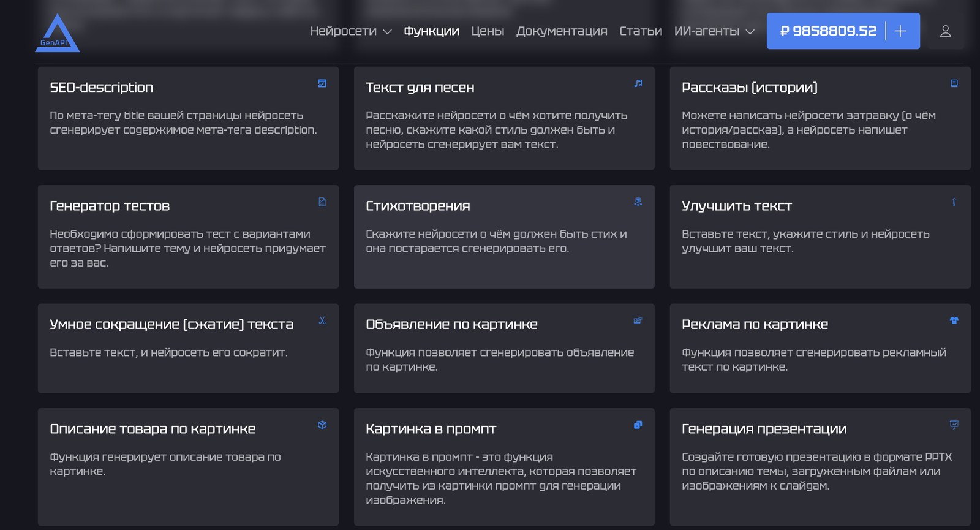Screen dimensions: 980x530
Task: Open Умное сокращение (сжатие) текста title
Action: (171, 325)
